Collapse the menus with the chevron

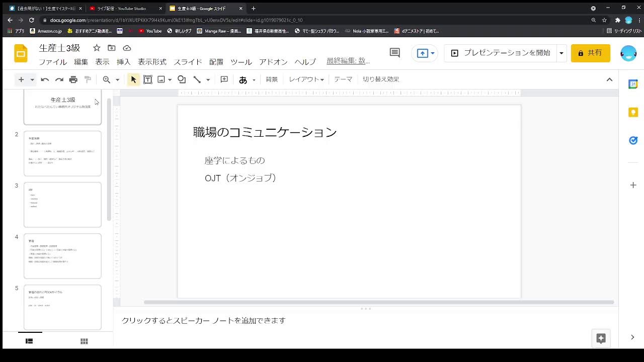click(609, 79)
